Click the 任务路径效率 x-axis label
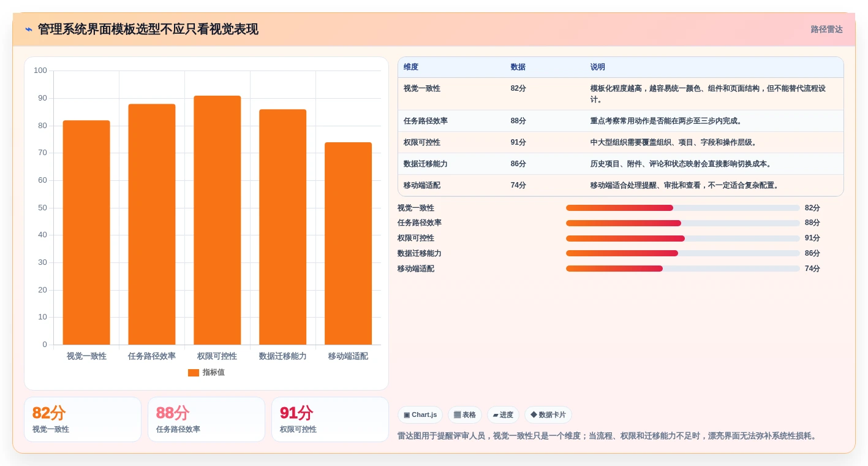Screen dimensions: 868x466 click(x=152, y=356)
